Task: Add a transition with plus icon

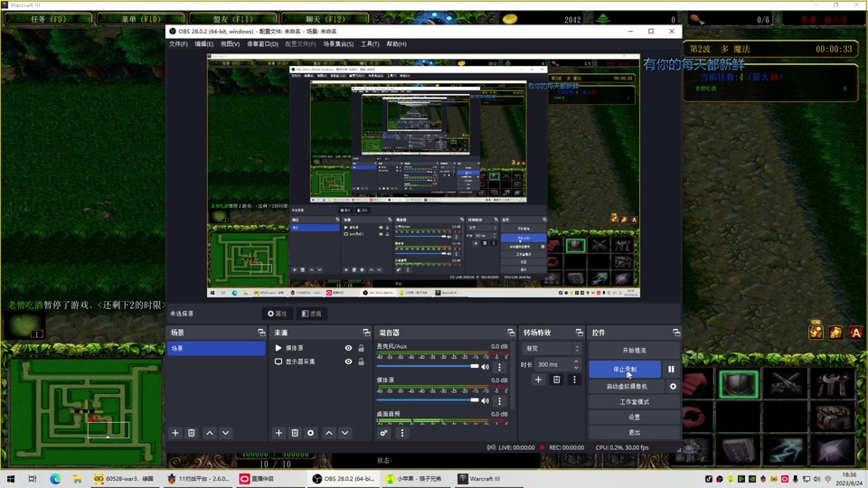Action: [x=538, y=380]
